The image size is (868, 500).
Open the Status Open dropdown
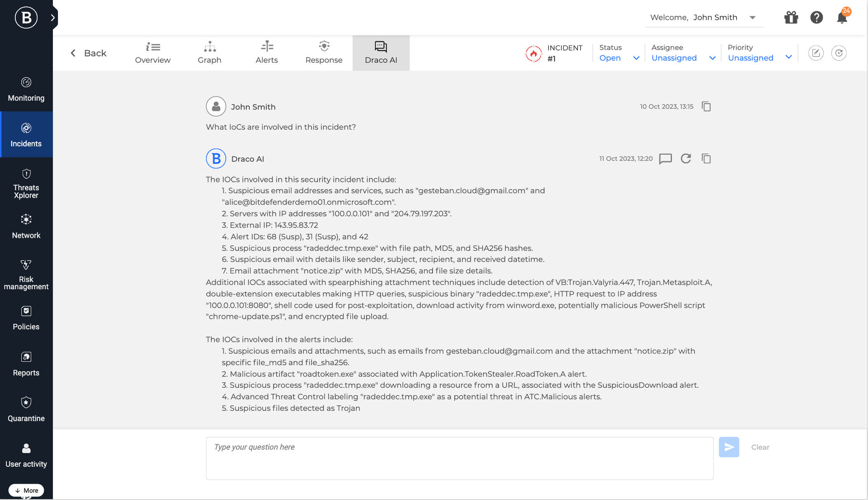619,57
